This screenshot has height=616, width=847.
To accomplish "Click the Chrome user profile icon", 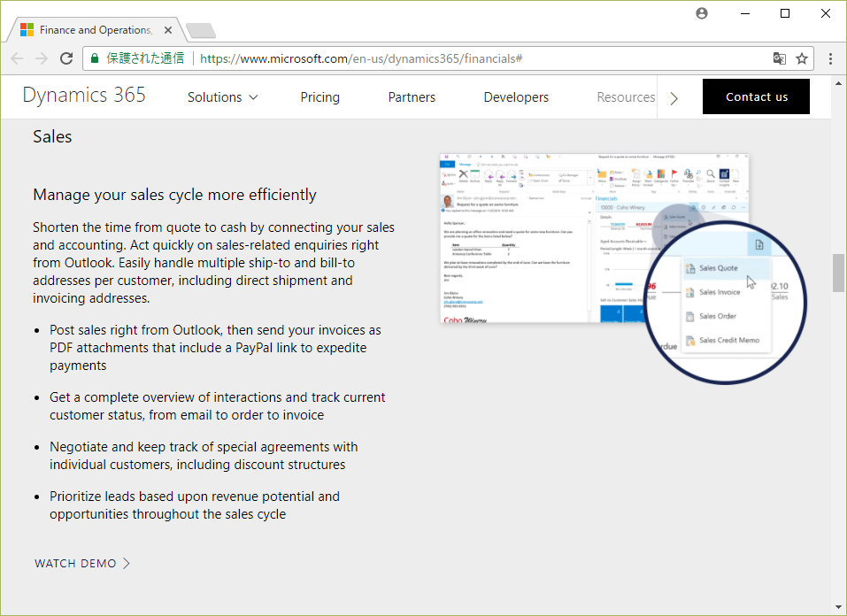I will 702,13.
